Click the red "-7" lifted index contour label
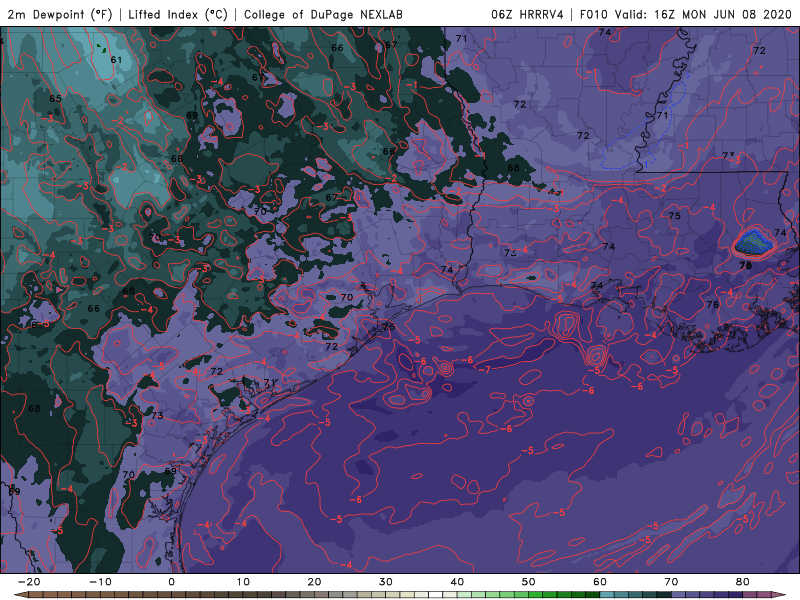800x600 pixels. click(x=485, y=369)
